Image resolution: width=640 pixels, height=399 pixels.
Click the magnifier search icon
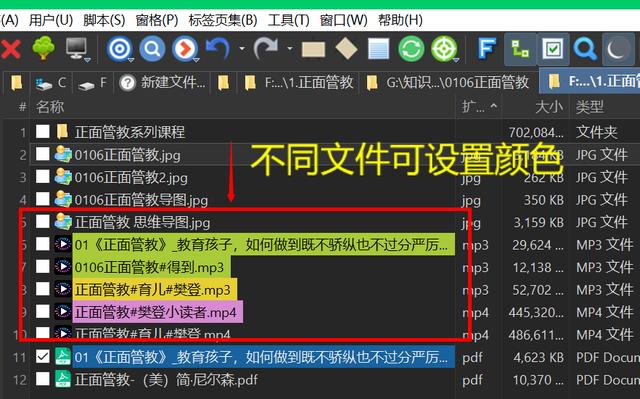(585, 49)
